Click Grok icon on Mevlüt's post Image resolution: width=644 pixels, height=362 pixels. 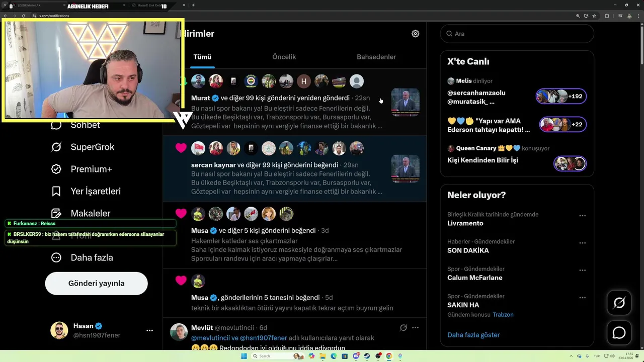pos(403,327)
